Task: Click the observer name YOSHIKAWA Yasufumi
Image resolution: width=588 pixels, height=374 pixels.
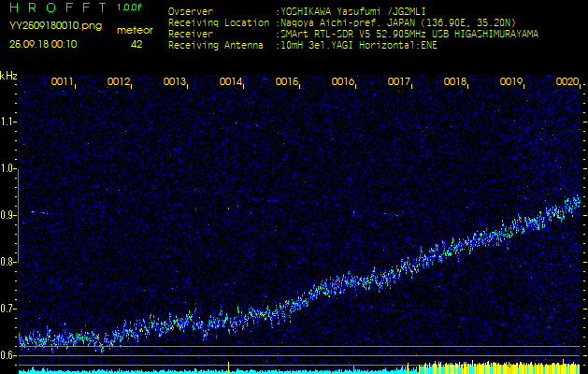Action: 344,12
